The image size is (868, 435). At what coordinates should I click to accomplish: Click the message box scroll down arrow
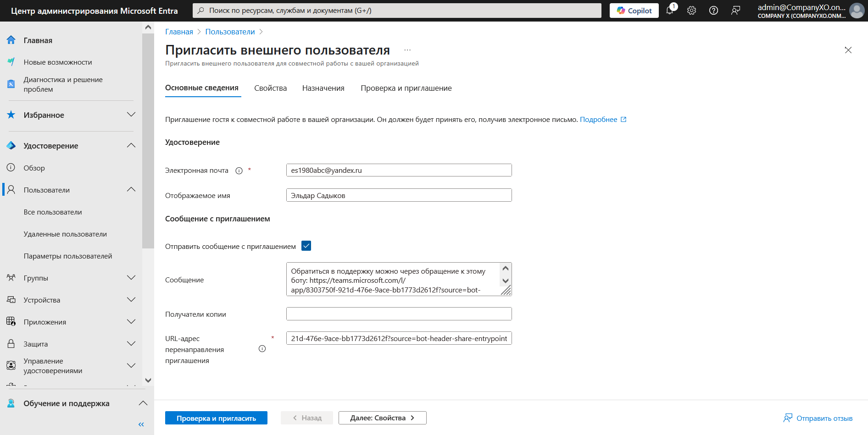point(506,281)
